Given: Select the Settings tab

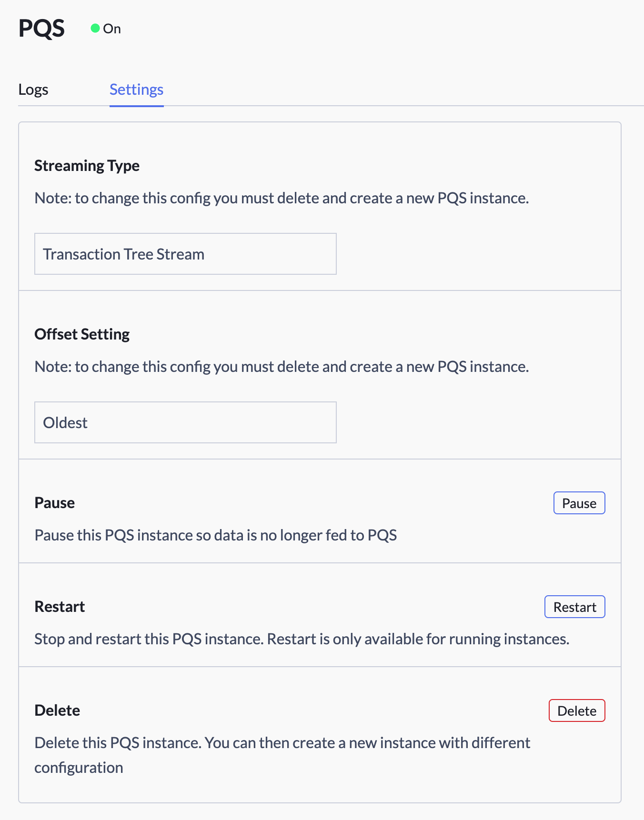Looking at the screenshot, I should (x=136, y=90).
